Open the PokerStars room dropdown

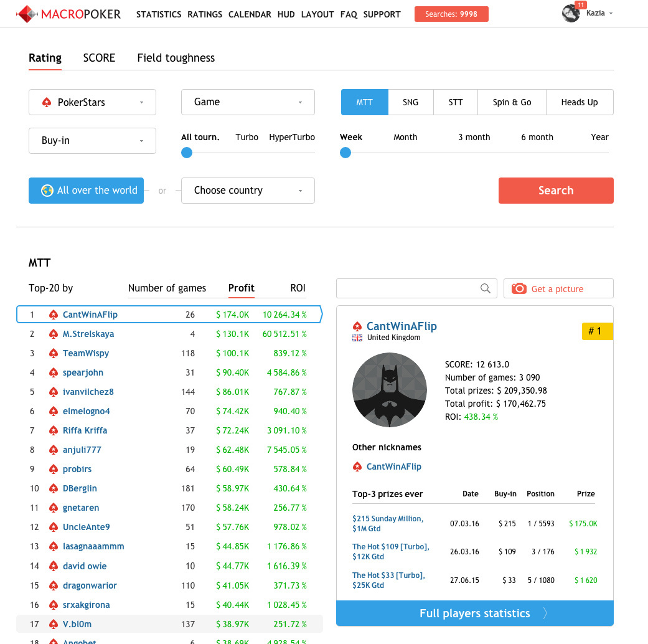pyautogui.click(x=92, y=102)
